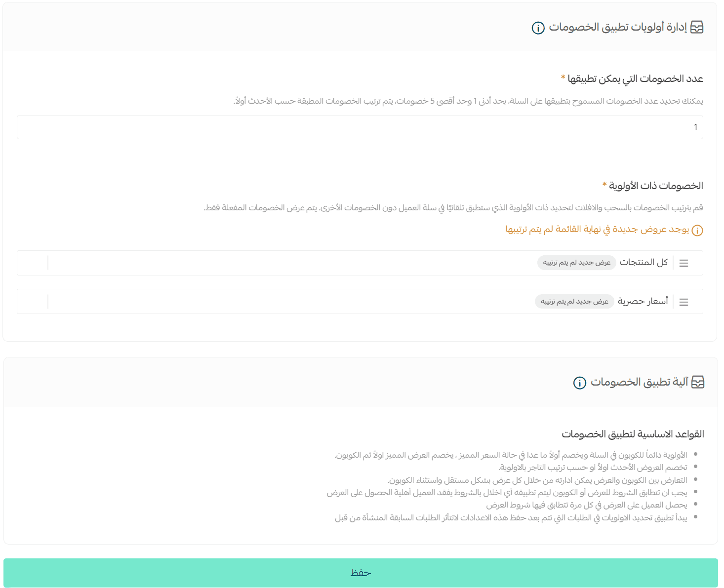The width and height of the screenshot is (724, 588).
Task: Click the إدارة أولويات تطبيق الخصومات section title
Action: (x=618, y=27)
